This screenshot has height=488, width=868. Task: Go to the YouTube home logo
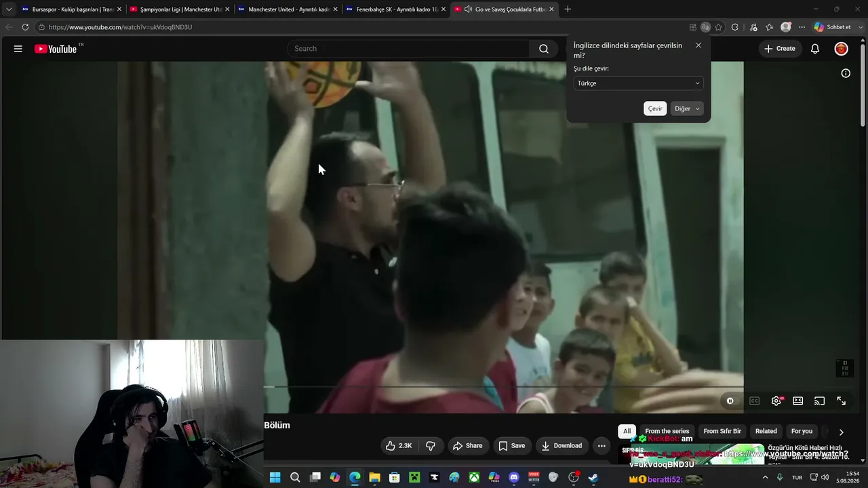[56, 49]
